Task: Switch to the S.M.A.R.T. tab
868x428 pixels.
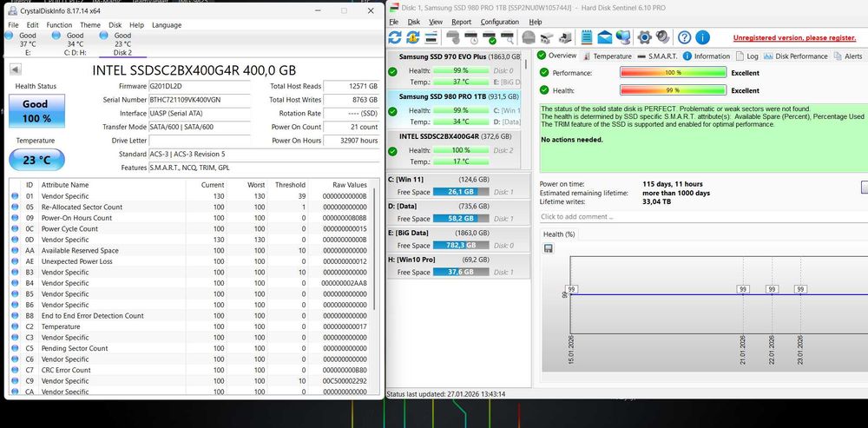Action: coord(657,56)
